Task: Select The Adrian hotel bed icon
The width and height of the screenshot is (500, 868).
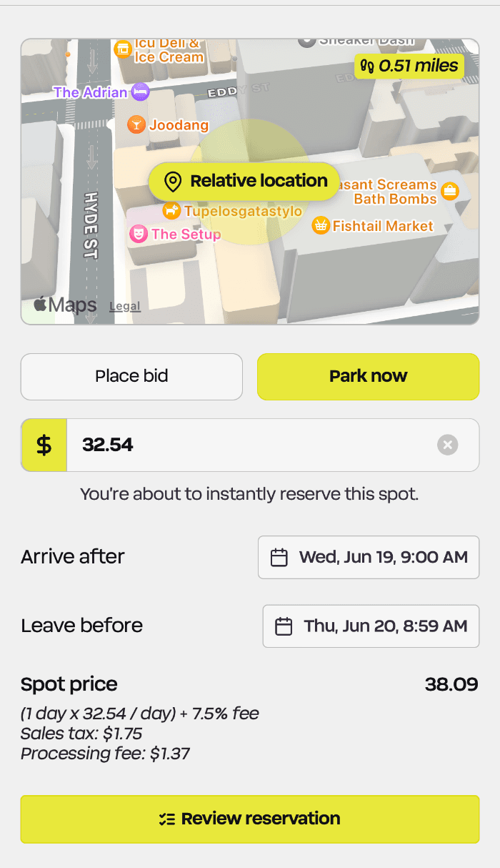Action: tap(141, 92)
